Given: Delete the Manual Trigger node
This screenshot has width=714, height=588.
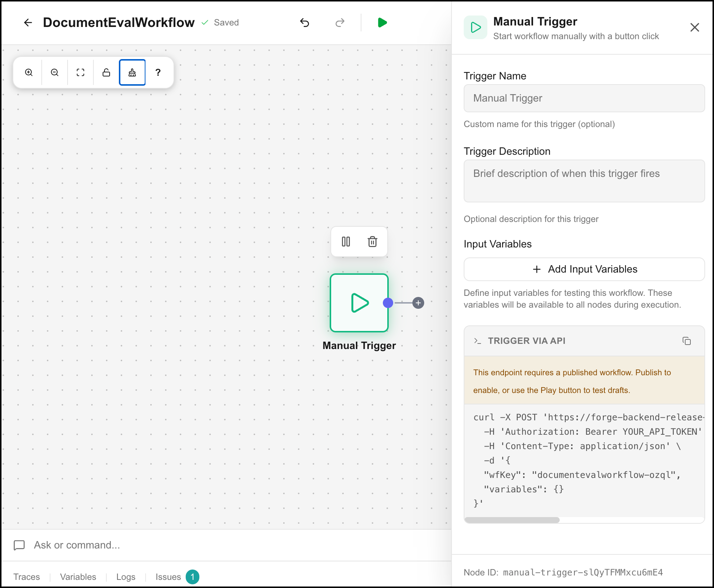Looking at the screenshot, I should tap(373, 242).
